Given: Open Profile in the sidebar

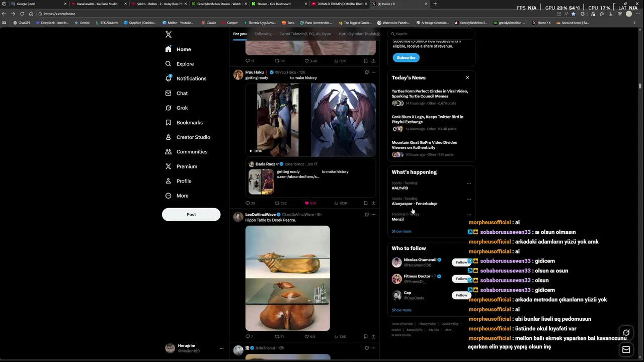Looking at the screenshot, I should (178, 181).
